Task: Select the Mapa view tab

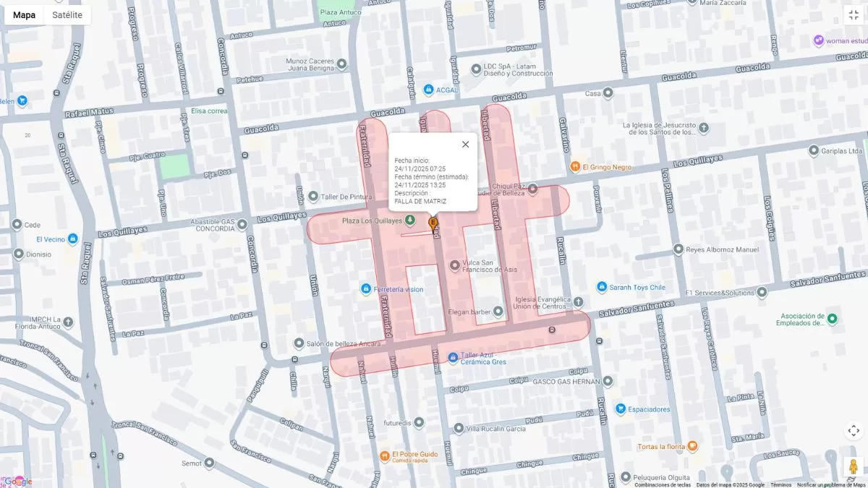Action: click(24, 14)
